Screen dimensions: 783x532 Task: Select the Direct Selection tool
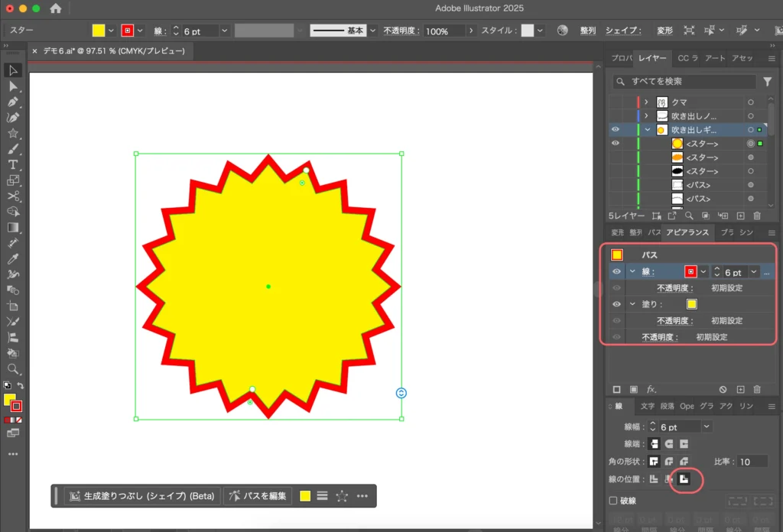13,86
